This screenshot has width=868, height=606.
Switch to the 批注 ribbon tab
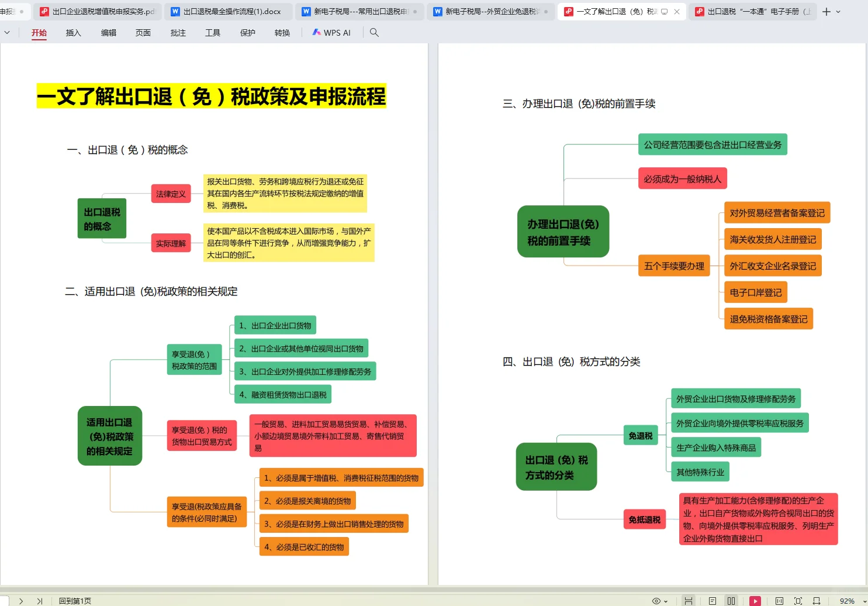(x=178, y=33)
